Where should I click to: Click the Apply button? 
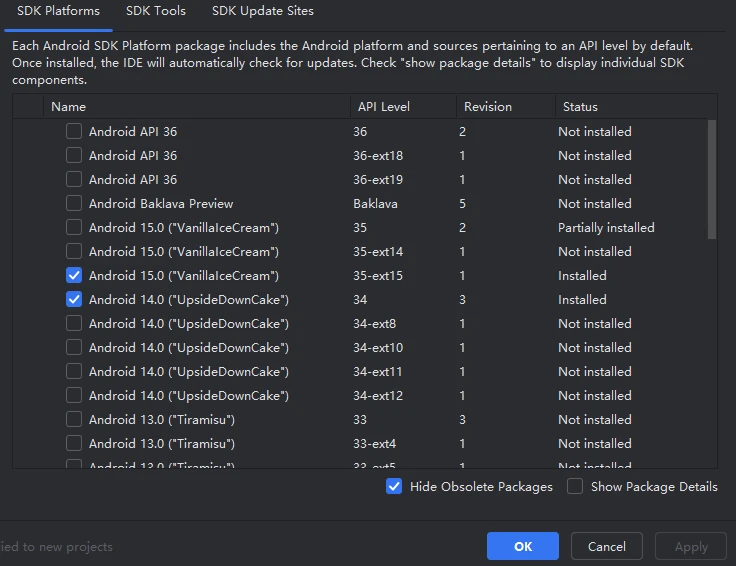[x=691, y=546]
